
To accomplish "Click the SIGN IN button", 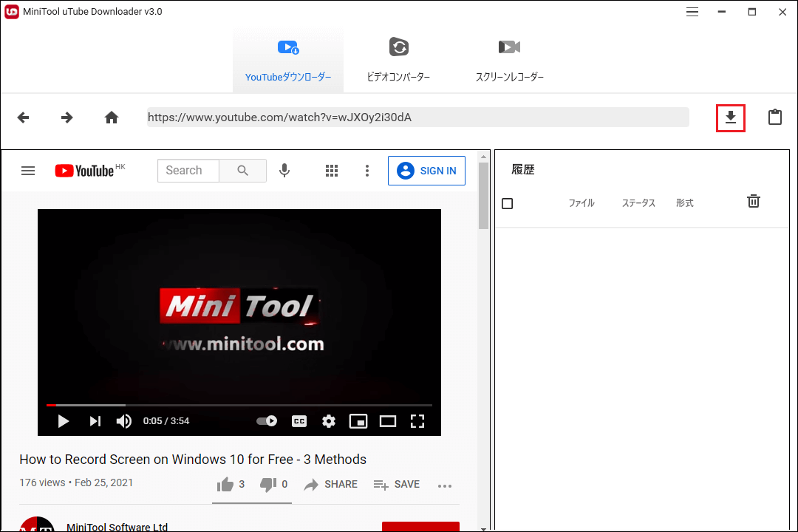I will pos(426,171).
